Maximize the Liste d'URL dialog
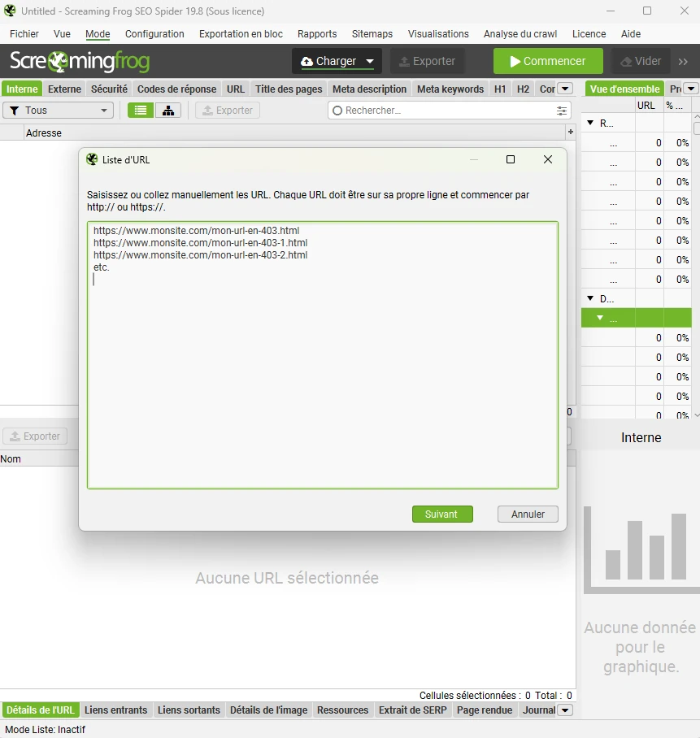700x738 pixels. (511, 159)
